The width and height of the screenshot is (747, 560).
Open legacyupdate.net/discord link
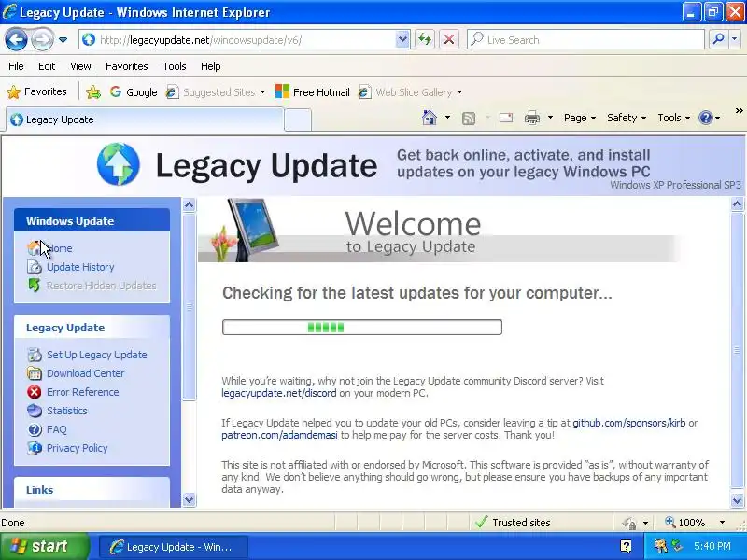(x=278, y=393)
